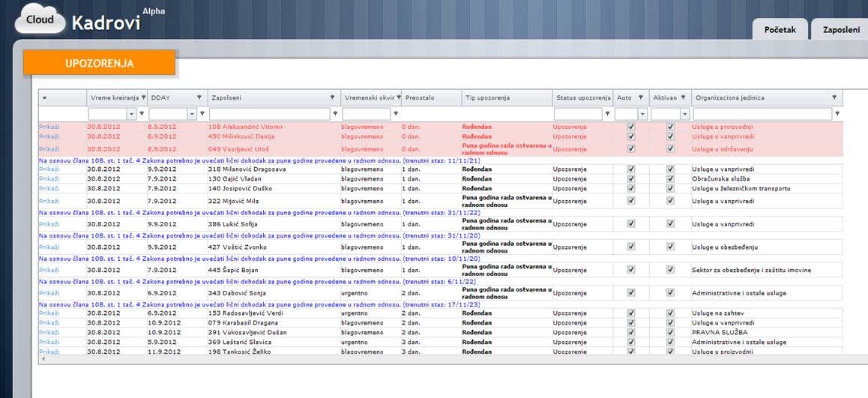This screenshot has height=398, width=868.
Task: Toggle Aktivan checkbox for Šapić Bojan
Action: point(670,270)
